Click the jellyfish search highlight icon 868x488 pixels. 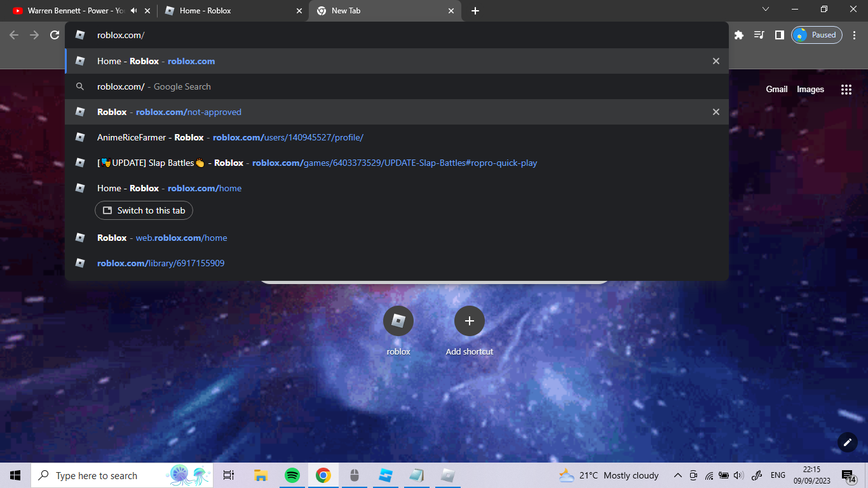[189, 475]
